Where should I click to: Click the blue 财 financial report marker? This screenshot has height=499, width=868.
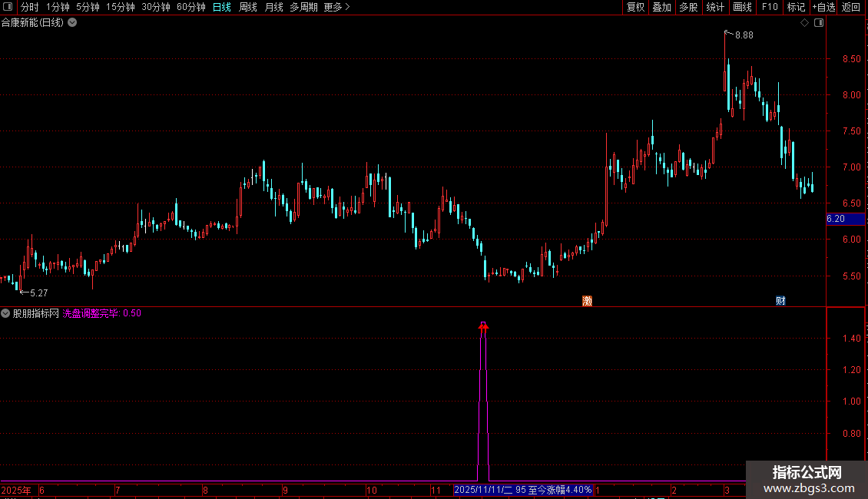coord(780,300)
